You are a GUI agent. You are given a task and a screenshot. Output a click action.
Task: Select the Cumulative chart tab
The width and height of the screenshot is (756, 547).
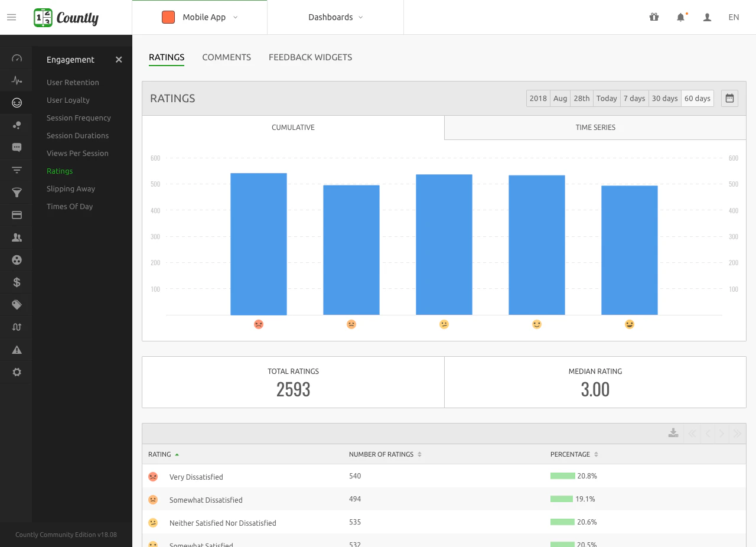pos(293,128)
